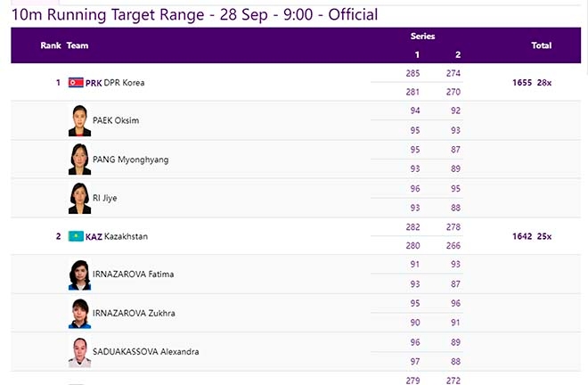Open IRNAZAROVA Zukhra's athlete photo
588x385 pixels.
pos(79,314)
